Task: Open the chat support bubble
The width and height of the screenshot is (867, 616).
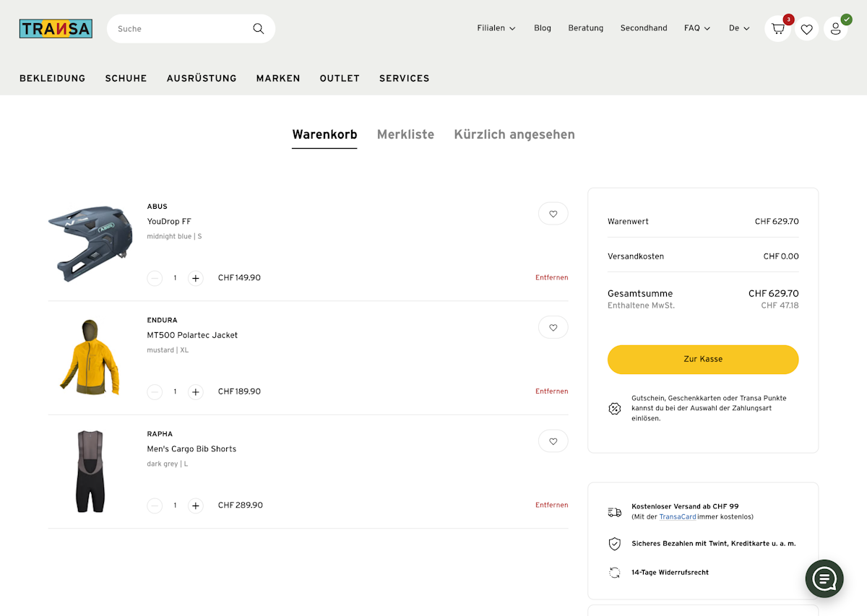Action: coord(824,578)
